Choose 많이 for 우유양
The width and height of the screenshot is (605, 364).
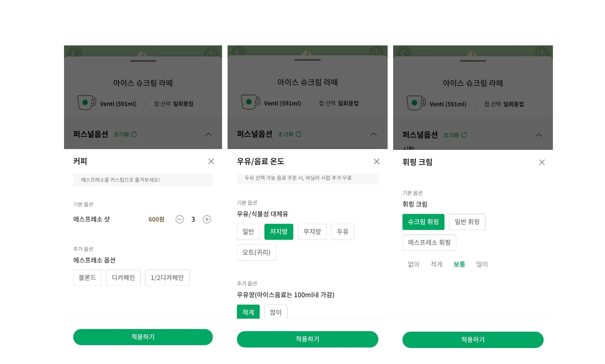coord(275,312)
